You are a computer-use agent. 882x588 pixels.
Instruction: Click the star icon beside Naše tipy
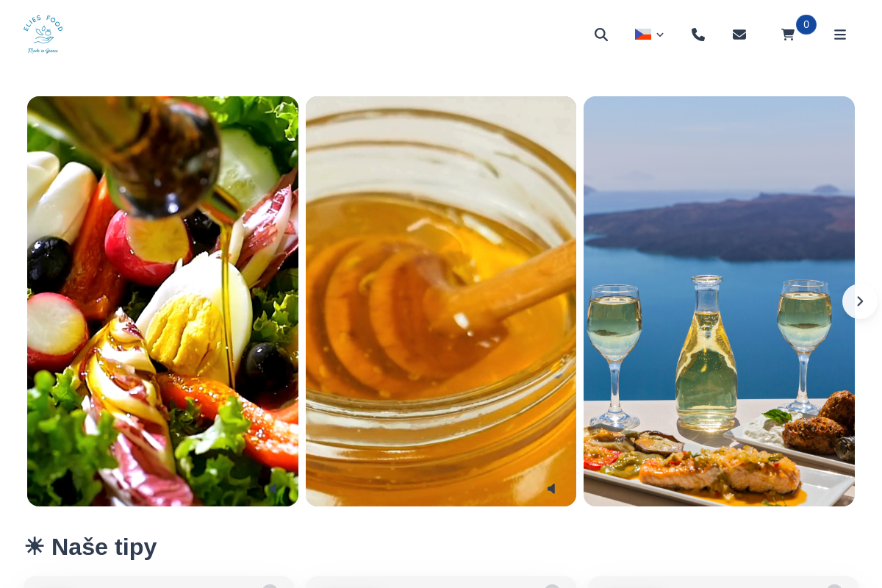35,546
